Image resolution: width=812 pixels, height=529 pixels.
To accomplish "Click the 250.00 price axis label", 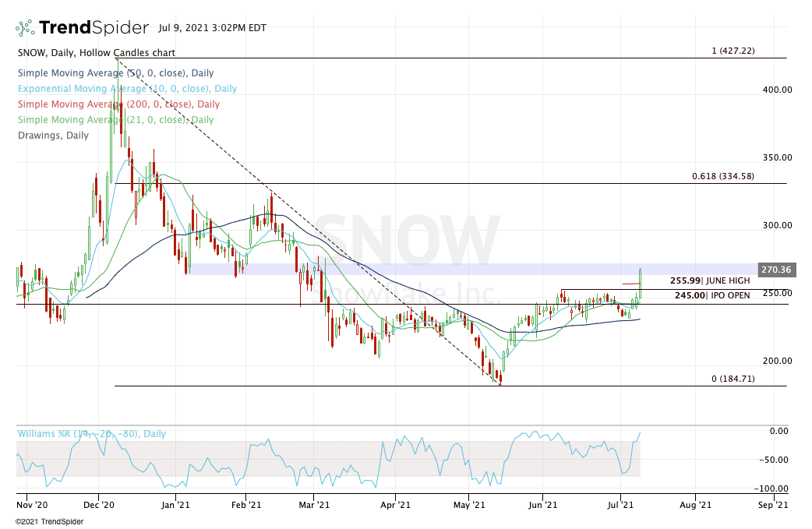I will 777,293.
